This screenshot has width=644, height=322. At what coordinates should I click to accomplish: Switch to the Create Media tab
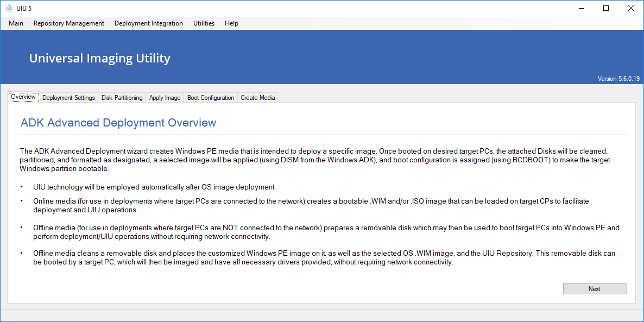coord(257,98)
